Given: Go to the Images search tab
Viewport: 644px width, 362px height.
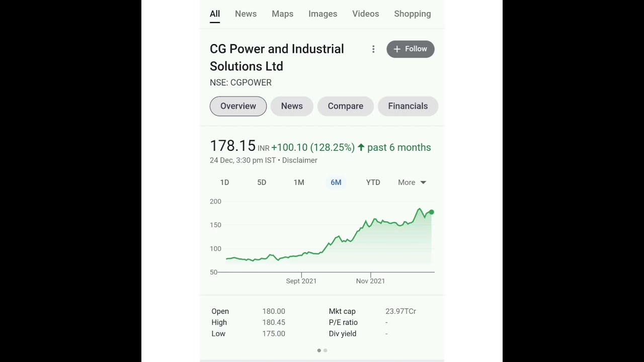Looking at the screenshot, I should tap(323, 14).
